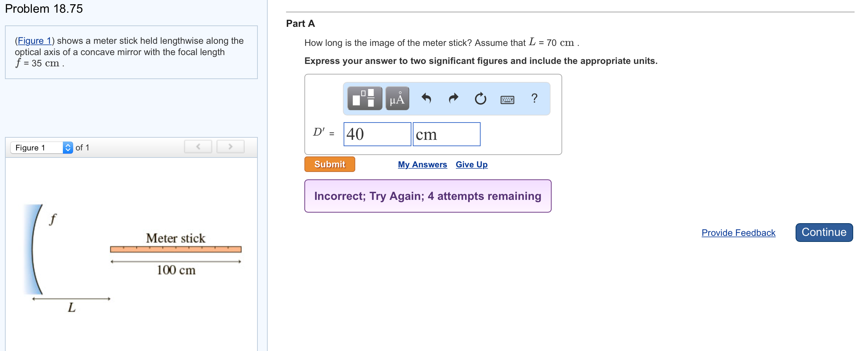Image resolution: width=868 pixels, height=351 pixels.
Task: Go to next figure arrow
Action: [230, 147]
